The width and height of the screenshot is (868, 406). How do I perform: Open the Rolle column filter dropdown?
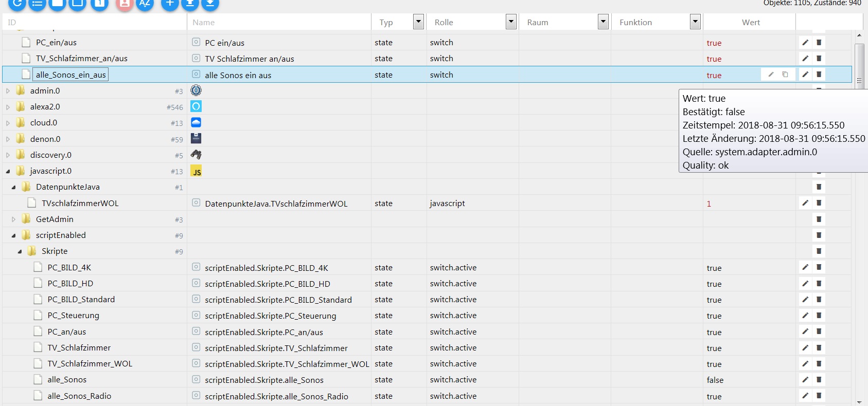tap(511, 22)
